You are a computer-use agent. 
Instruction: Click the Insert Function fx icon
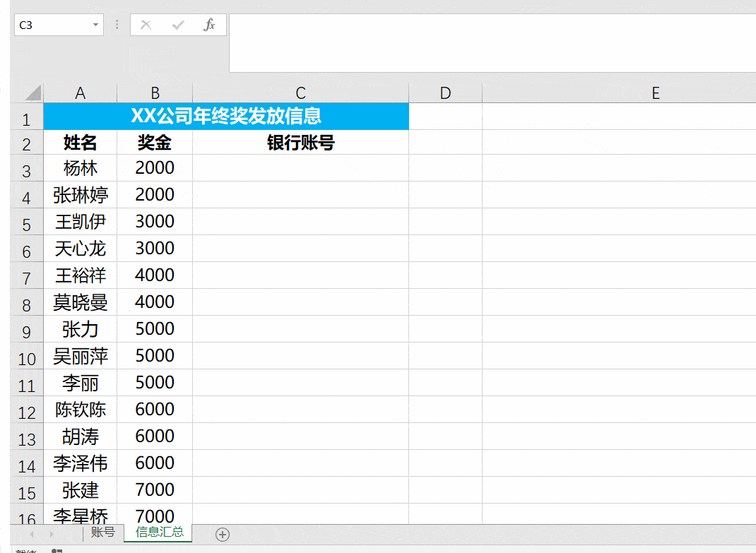(x=209, y=25)
